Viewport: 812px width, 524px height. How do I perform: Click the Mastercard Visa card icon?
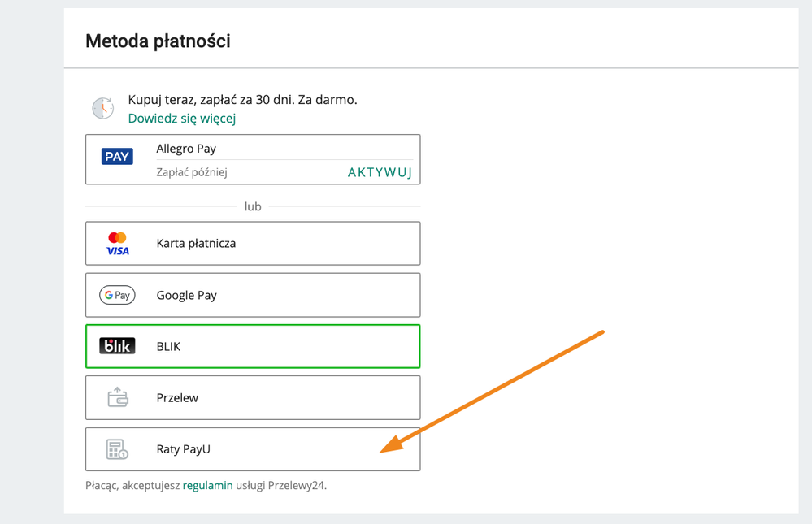(118, 244)
